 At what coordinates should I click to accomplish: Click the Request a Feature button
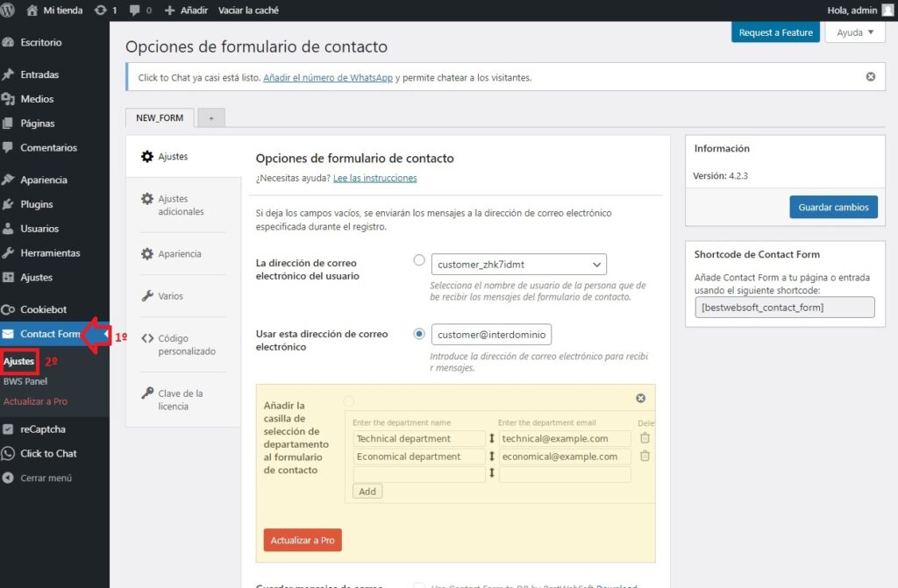tap(775, 32)
